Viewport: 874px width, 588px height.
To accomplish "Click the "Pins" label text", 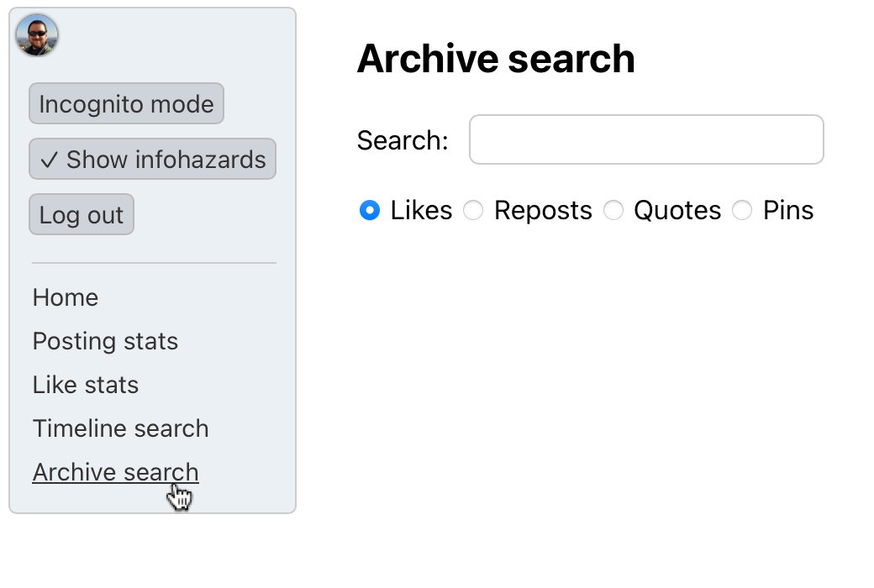I will point(788,210).
